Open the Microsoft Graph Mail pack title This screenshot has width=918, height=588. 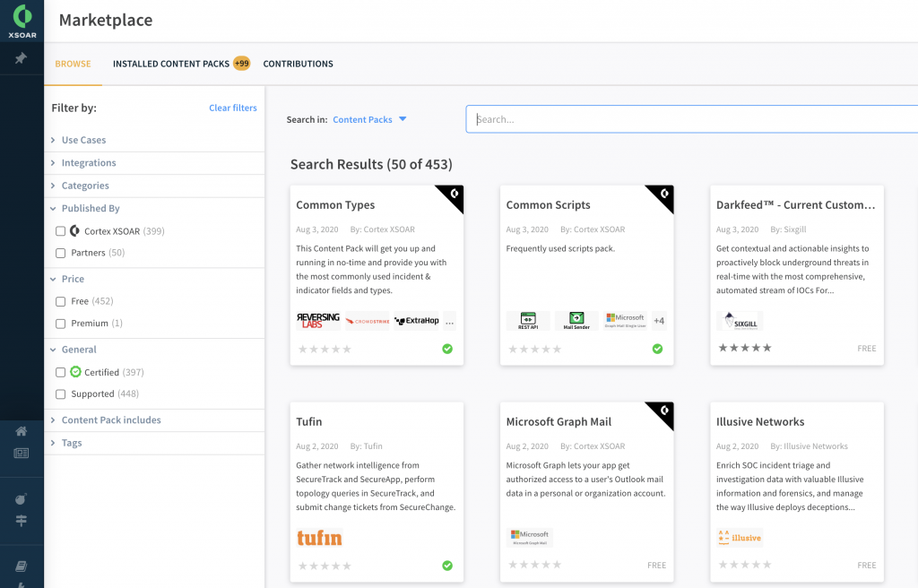click(559, 421)
